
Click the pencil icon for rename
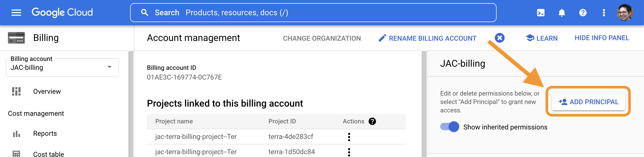click(x=382, y=38)
